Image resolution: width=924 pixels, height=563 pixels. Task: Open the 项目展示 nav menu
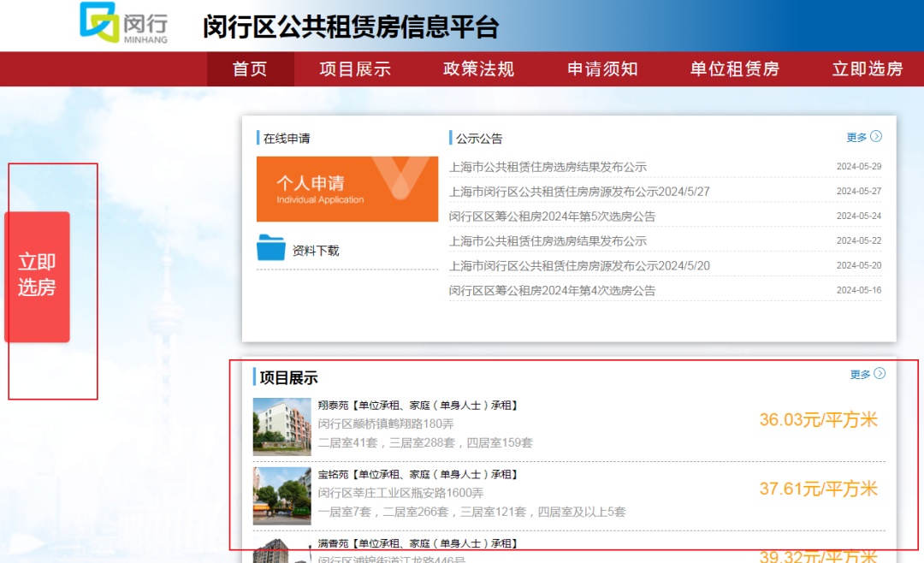click(x=355, y=69)
